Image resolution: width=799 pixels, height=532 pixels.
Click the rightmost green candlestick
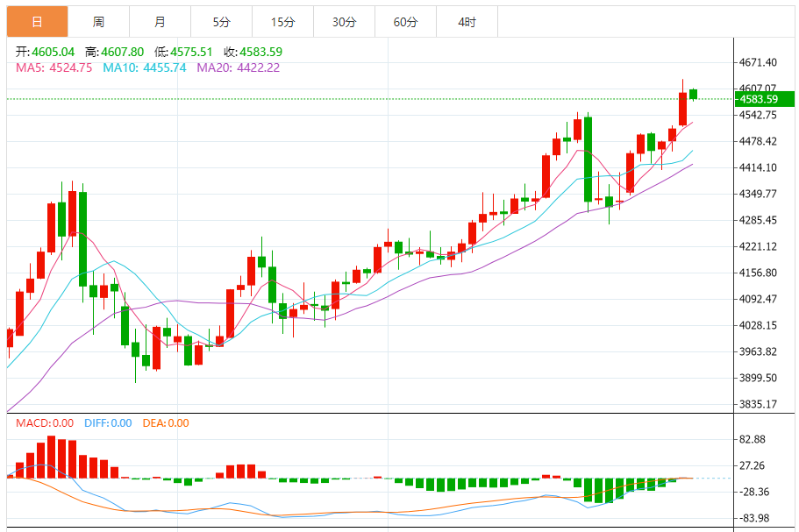(694, 94)
